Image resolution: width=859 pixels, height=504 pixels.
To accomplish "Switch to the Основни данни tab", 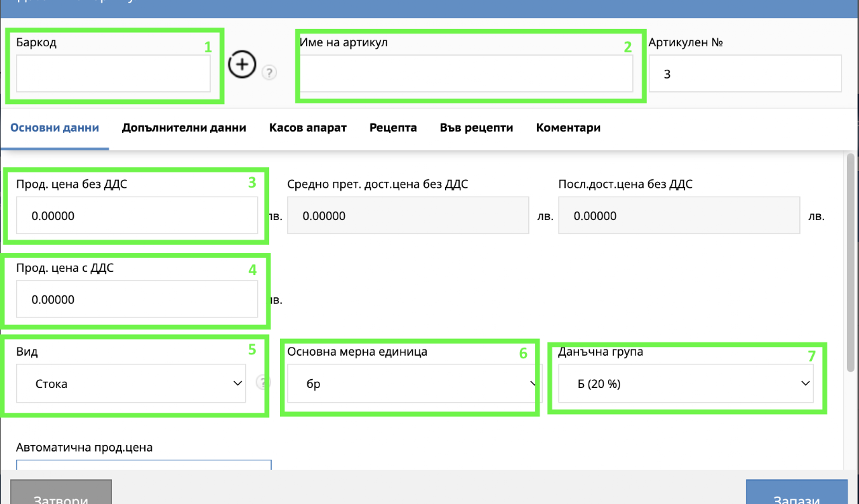I will [x=55, y=128].
